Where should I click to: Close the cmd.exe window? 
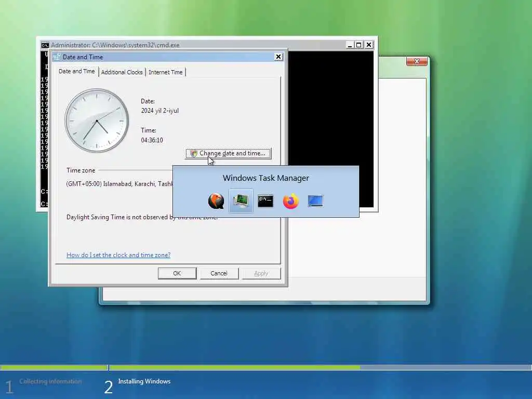[x=369, y=45]
